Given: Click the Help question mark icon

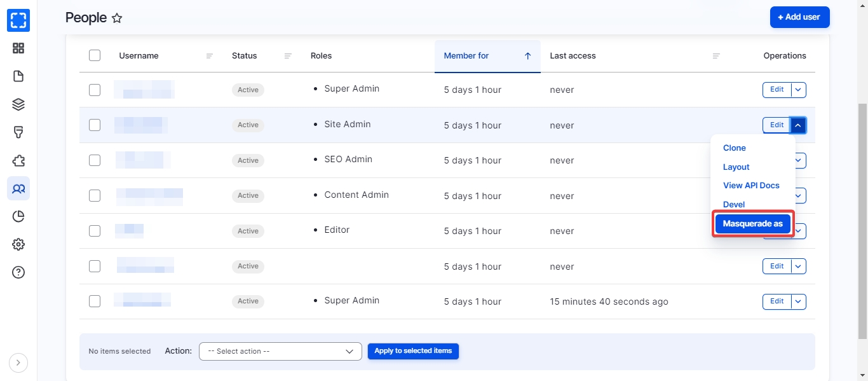Looking at the screenshot, I should (x=18, y=273).
